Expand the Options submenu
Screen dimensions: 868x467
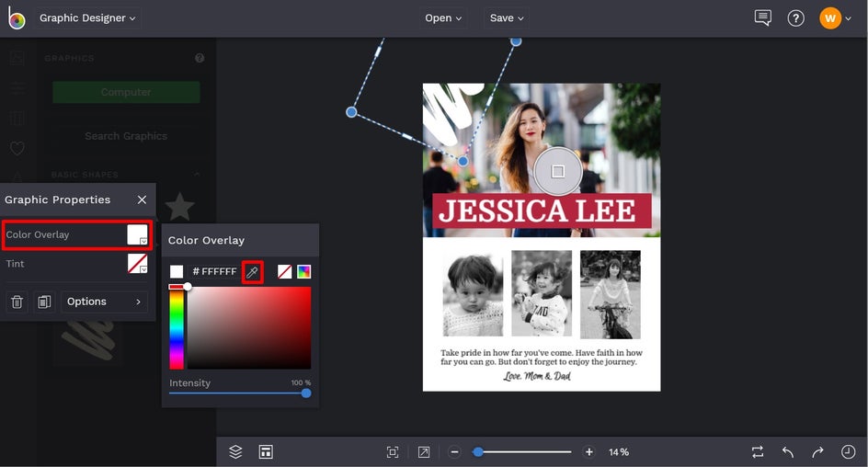104,302
